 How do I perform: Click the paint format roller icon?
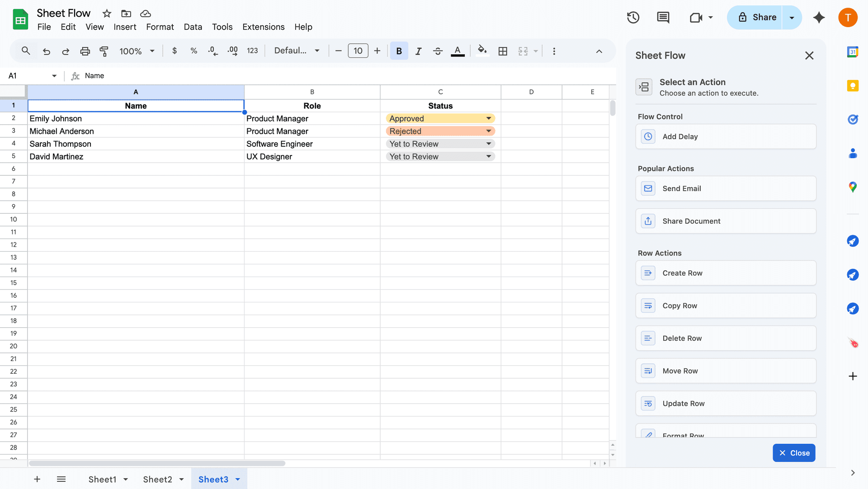104,51
